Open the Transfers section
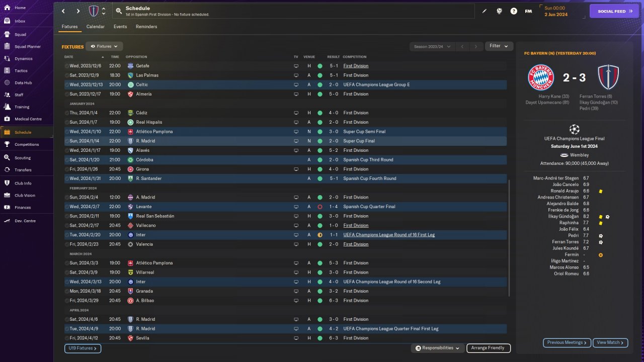 click(23, 170)
